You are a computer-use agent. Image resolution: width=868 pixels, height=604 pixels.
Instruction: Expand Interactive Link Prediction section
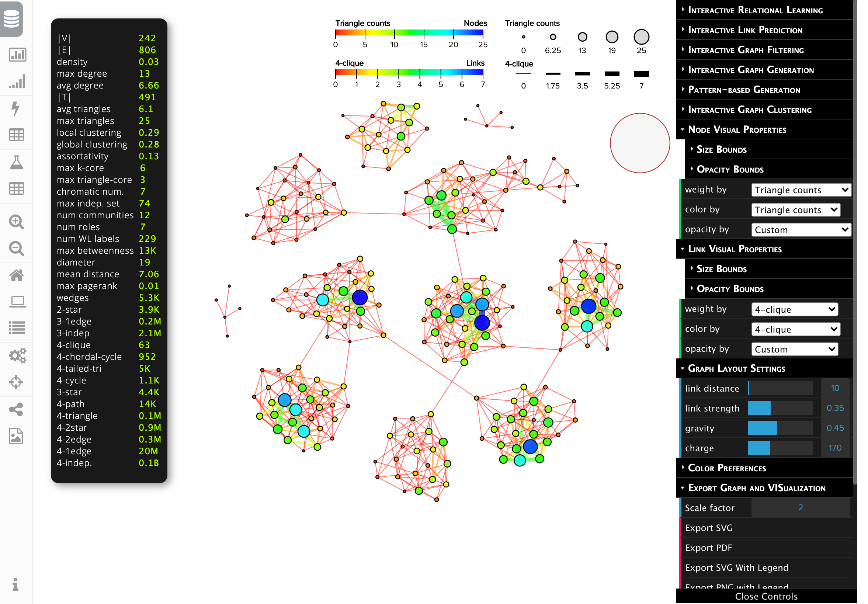765,30
